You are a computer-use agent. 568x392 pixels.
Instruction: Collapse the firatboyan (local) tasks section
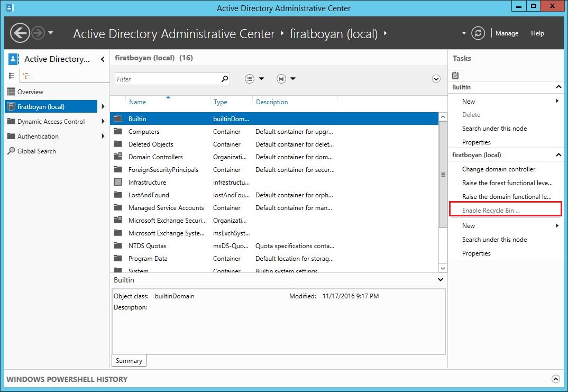tap(558, 154)
